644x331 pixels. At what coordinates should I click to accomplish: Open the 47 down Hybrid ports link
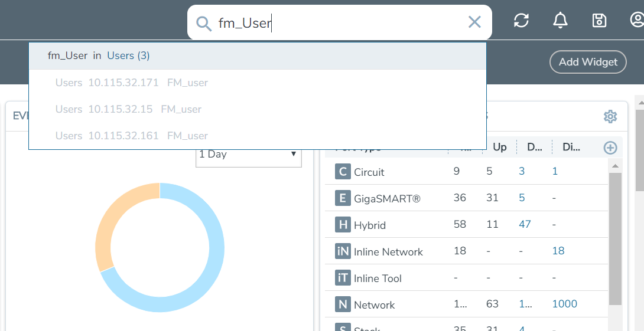525,224
